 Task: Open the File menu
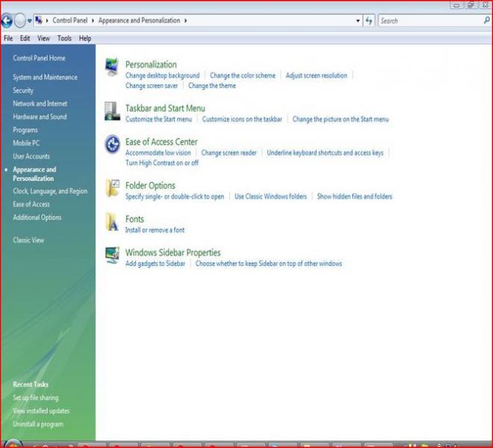point(8,38)
